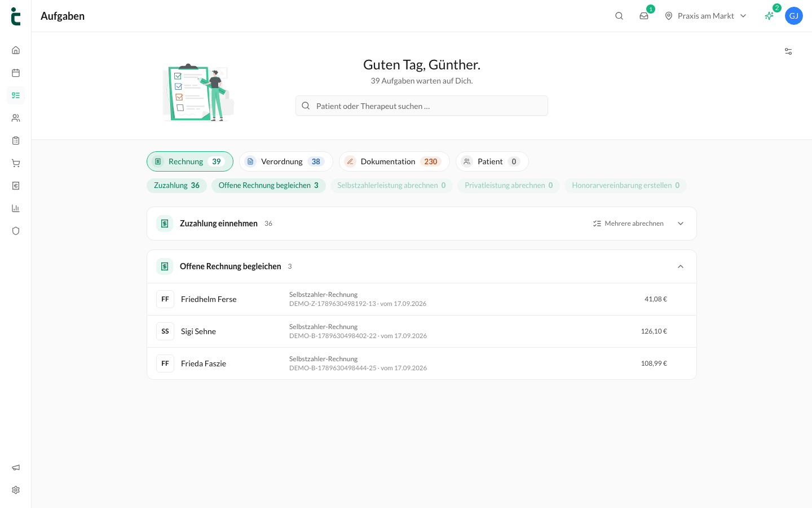Open Frieda Faszie's open invoice row
Image resolution: width=812 pixels, height=508 pixels.
point(422,364)
